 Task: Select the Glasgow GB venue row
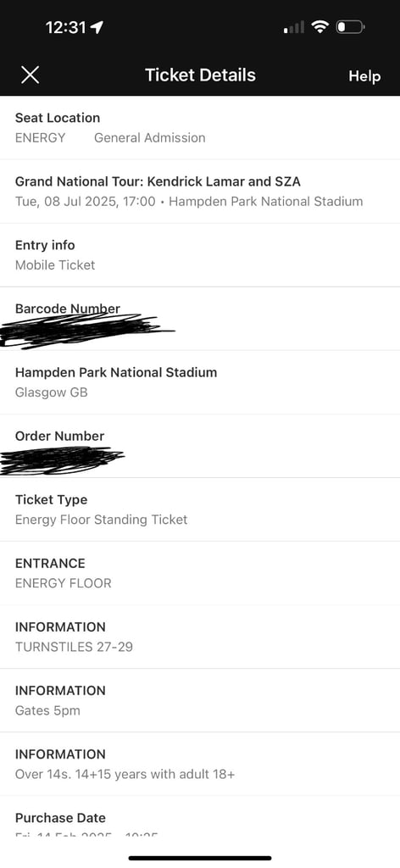(x=200, y=382)
